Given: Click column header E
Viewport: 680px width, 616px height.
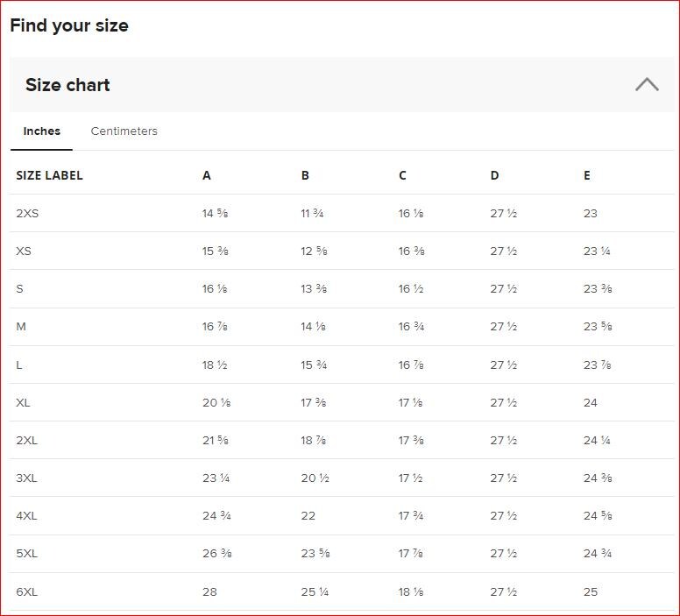Looking at the screenshot, I should pos(587,175).
